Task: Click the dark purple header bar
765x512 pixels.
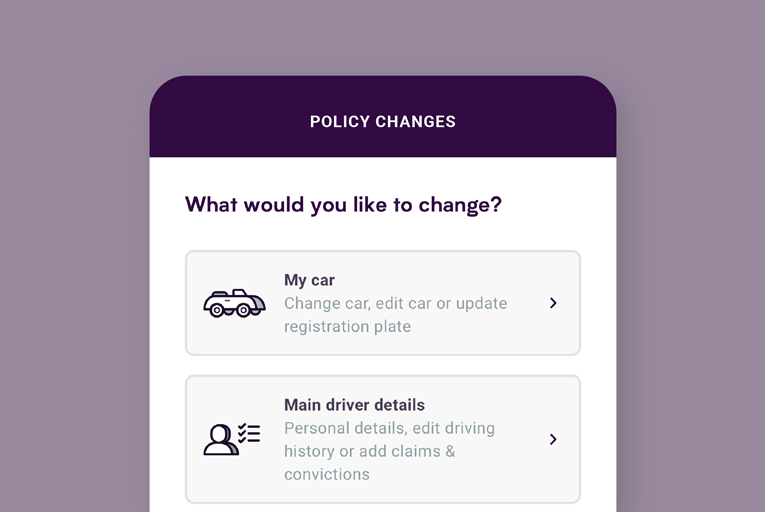Action: [x=383, y=116]
